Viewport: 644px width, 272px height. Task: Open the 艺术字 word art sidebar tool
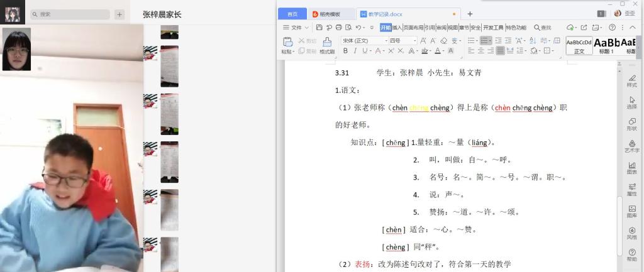click(631, 146)
